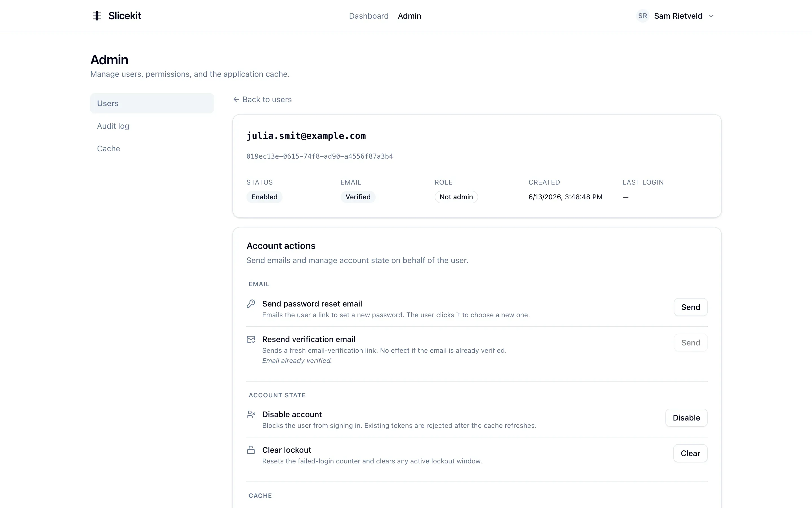Click the STATUS column label
This screenshot has width=812, height=508.
pos(260,182)
